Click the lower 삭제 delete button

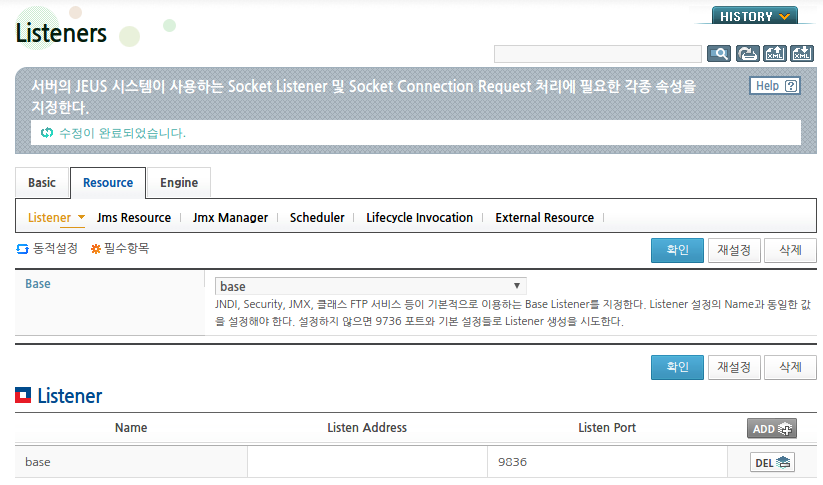coord(790,367)
